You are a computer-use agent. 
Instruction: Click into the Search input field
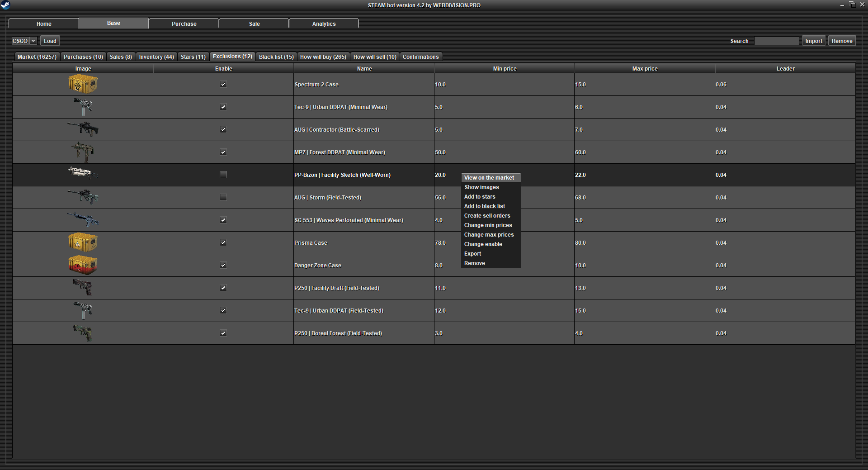click(x=776, y=41)
